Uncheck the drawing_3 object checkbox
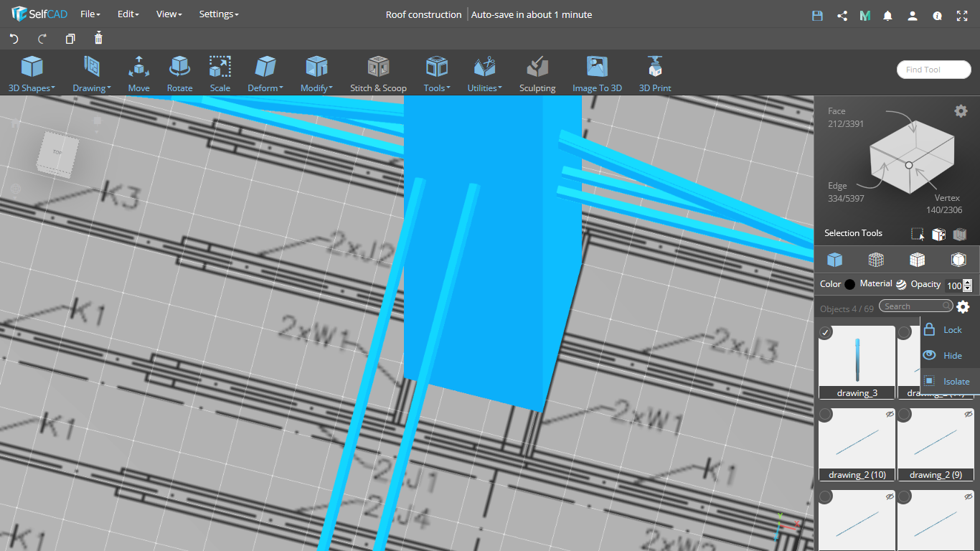 [826, 333]
